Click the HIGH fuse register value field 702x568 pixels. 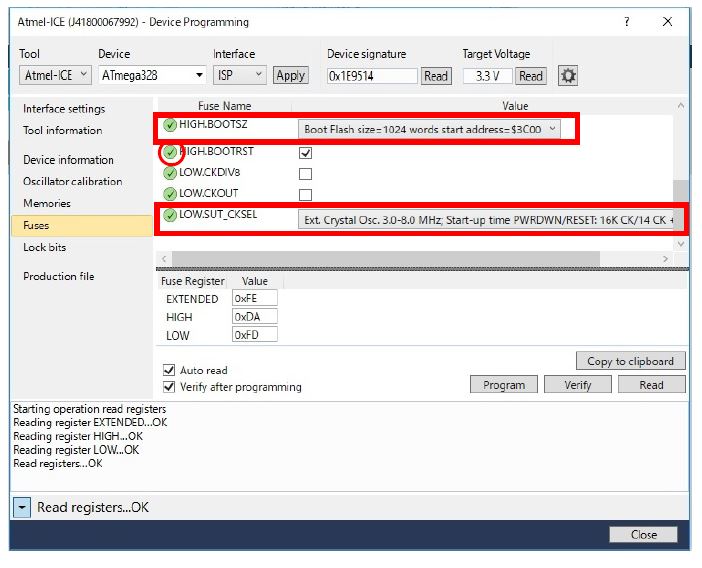pyautogui.click(x=254, y=317)
